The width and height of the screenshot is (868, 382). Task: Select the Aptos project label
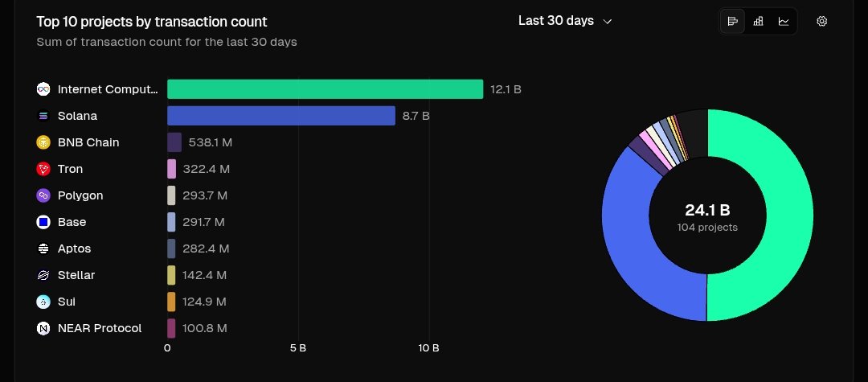(x=74, y=249)
